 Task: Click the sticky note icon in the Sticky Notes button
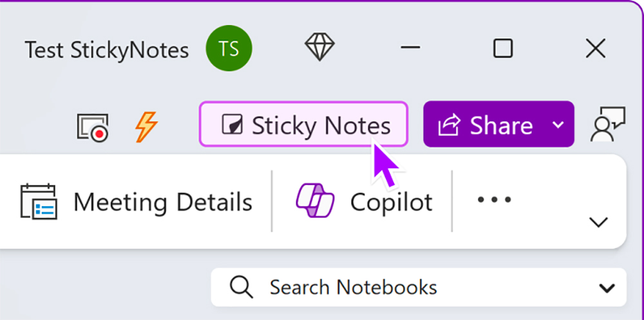232,124
